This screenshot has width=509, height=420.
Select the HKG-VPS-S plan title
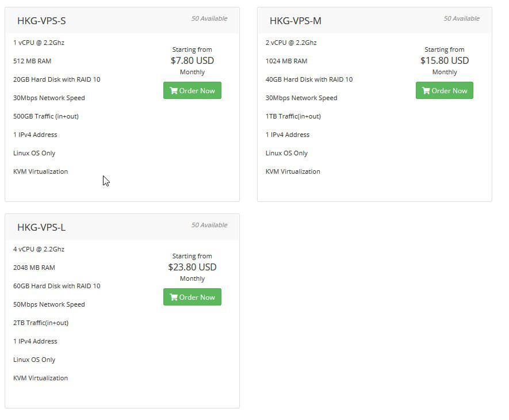click(x=41, y=21)
